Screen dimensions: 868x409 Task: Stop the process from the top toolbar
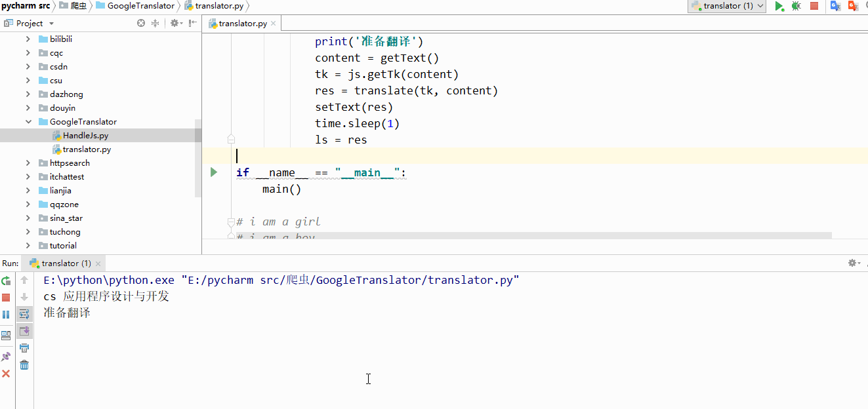[x=814, y=6]
